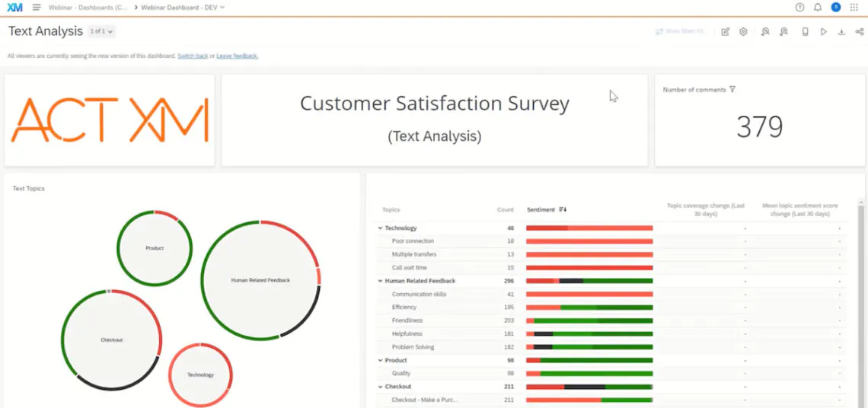Click the count 296 for Human Related Feedback
This screenshot has width=868, height=408.
tap(509, 281)
